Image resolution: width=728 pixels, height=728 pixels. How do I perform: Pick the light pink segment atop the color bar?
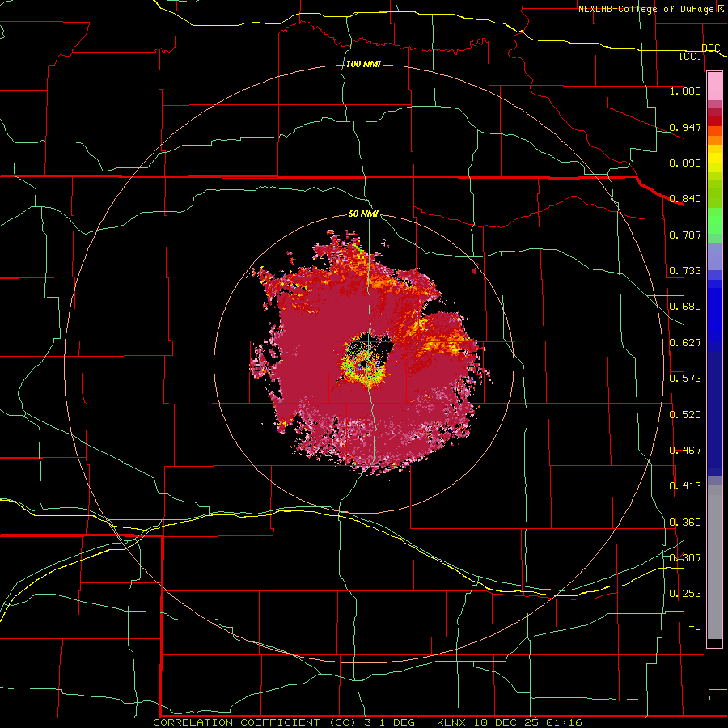[714, 86]
